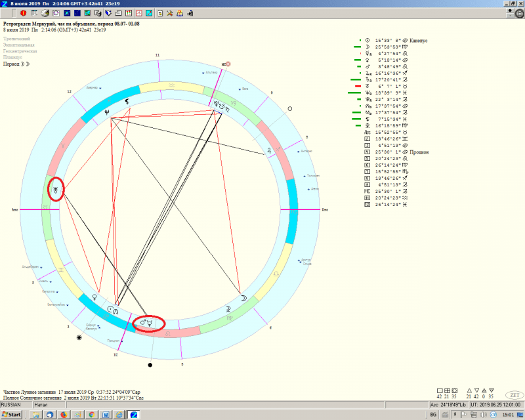Image resolution: width=525 pixels, height=420 pixels.
Task: Click the BG language indicator in the tray
Action: tap(432, 415)
